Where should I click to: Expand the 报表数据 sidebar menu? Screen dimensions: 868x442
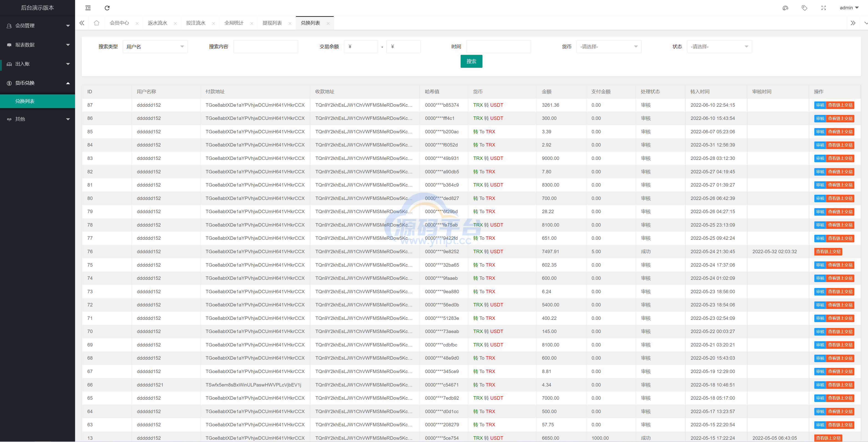[x=37, y=45]
